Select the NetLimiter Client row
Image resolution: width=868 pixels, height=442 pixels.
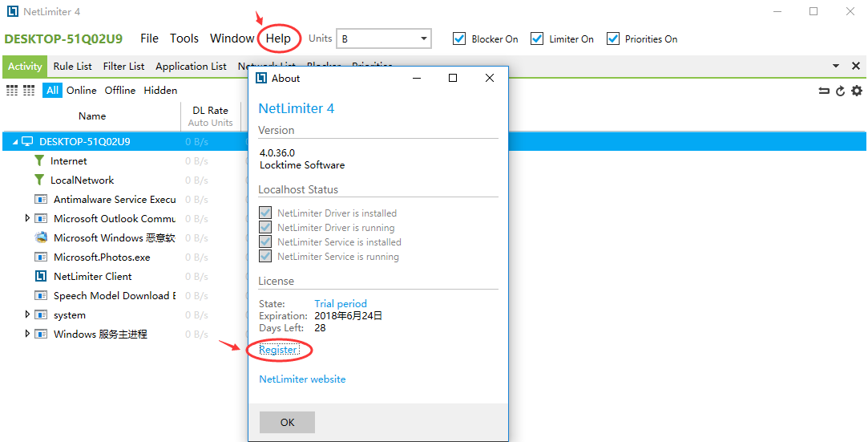coord(124,277)
